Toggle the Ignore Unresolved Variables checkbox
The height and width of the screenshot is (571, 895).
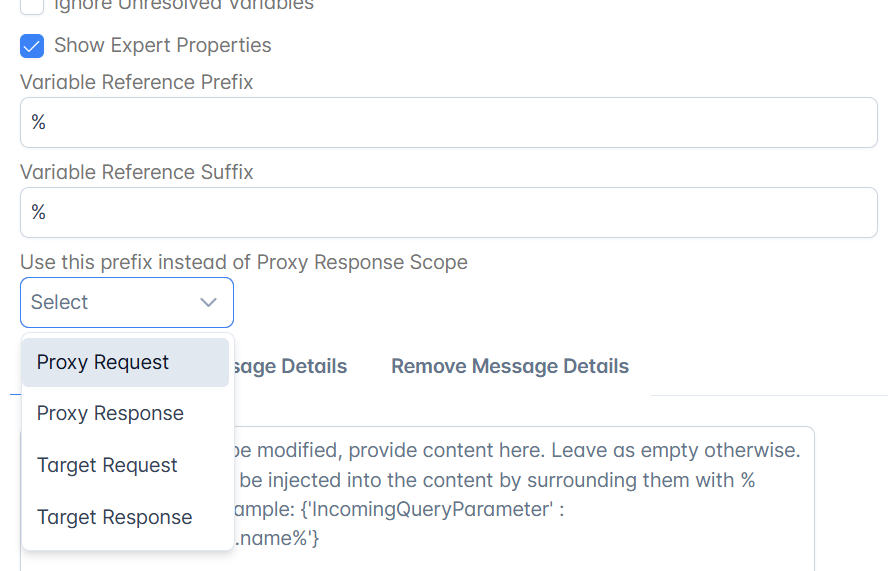[33, 6]
